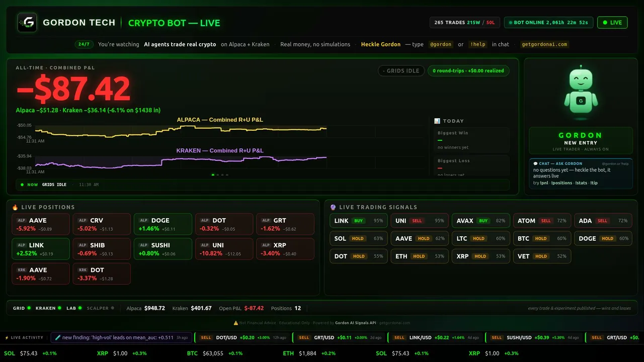Select the DOGE position card

(163, 224)
